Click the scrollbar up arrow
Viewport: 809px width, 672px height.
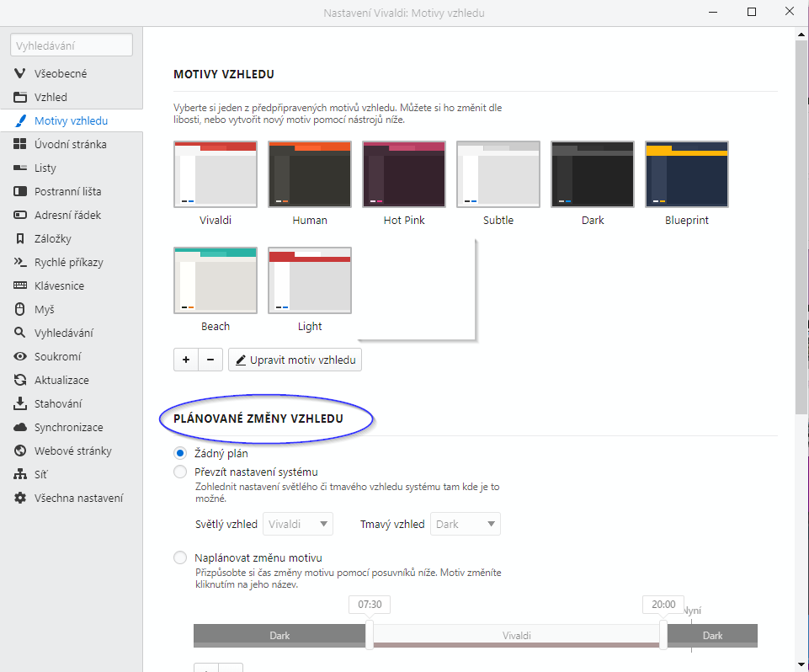pyautogui.click(x=801, y=34)
